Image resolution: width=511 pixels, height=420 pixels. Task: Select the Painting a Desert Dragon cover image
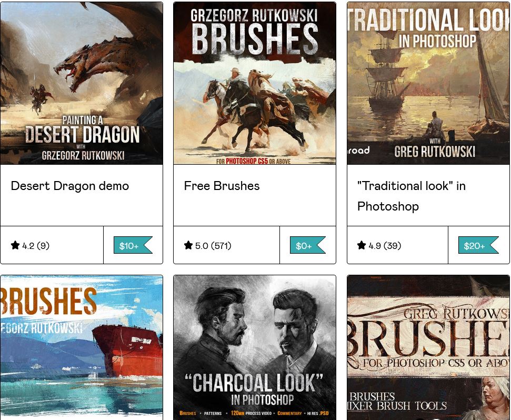point(82,83)
